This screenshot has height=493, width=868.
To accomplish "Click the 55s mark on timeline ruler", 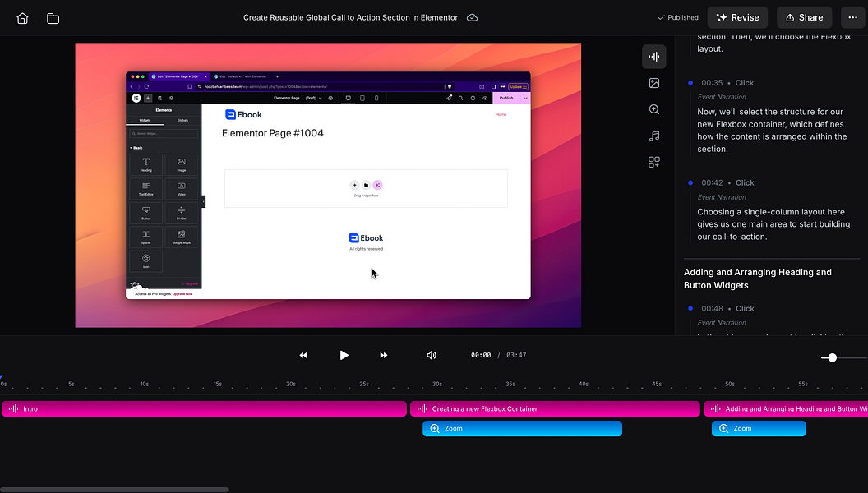I will point(803,384).
